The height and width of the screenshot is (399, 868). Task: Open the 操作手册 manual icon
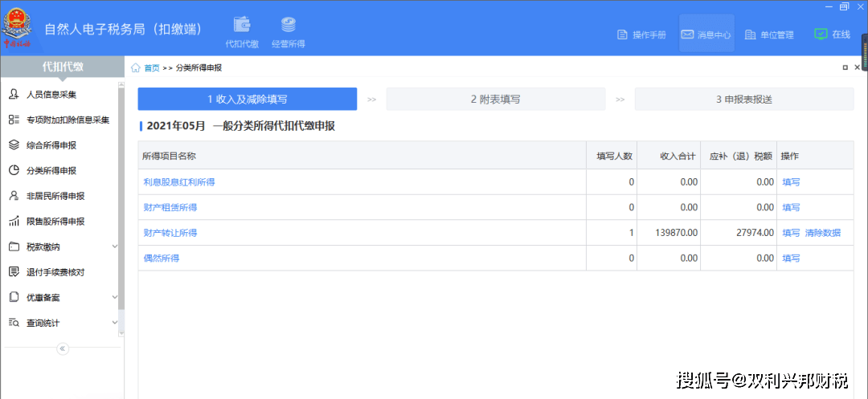(x=622, y=35)
